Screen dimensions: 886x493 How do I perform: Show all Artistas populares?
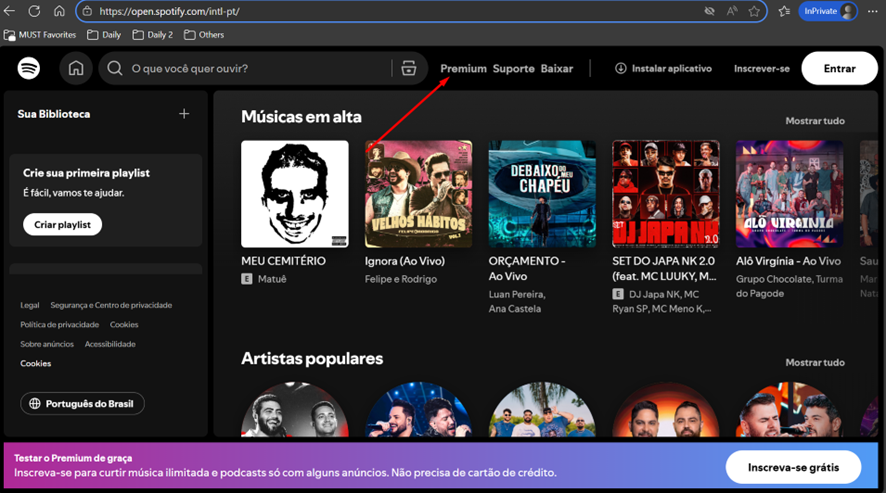tap(815, 362)
